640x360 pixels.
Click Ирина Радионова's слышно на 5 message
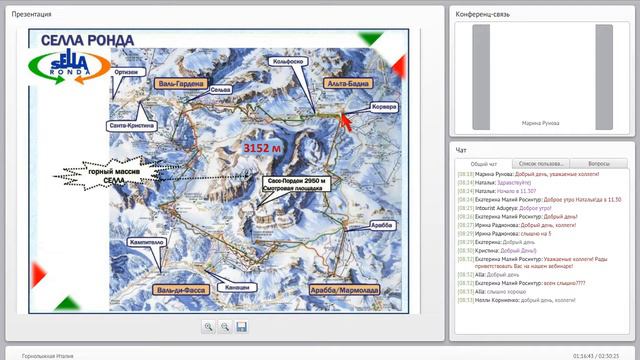coord(504,234)
